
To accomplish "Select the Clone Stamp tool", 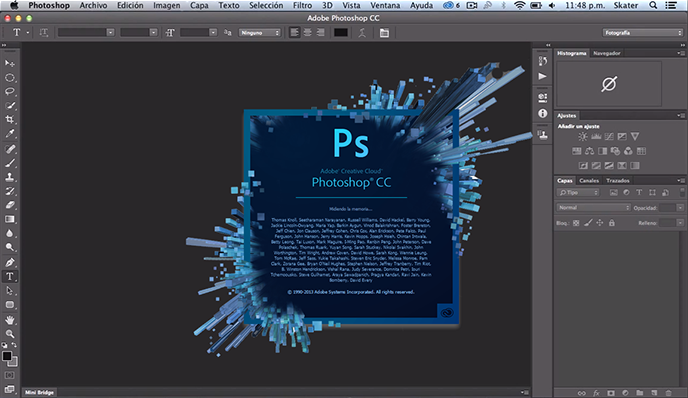I will (10, 177).
